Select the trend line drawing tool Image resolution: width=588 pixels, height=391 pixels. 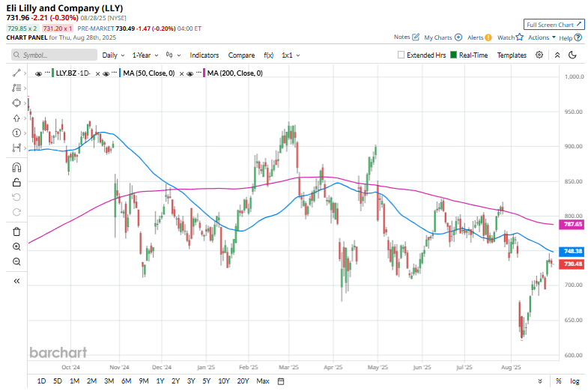(16, 73)
